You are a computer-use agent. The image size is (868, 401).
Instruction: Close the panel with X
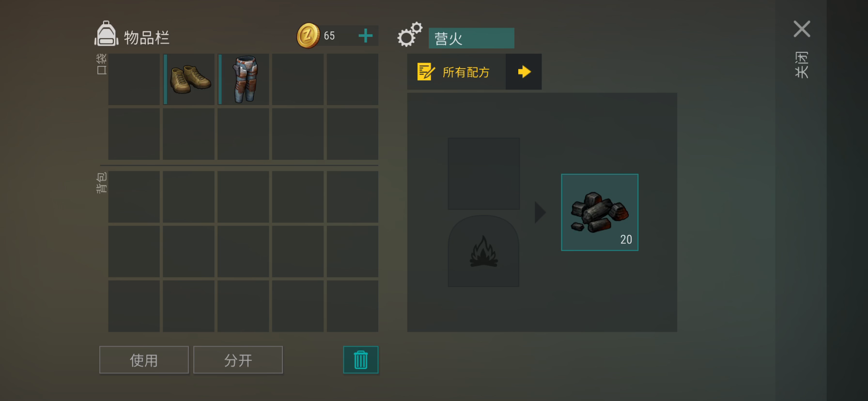coord(802,29)
